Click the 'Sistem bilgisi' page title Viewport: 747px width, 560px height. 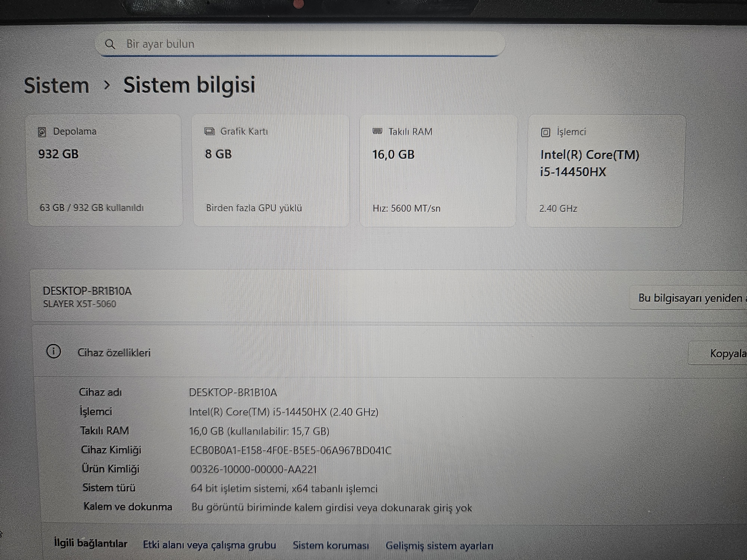[189, 85]
